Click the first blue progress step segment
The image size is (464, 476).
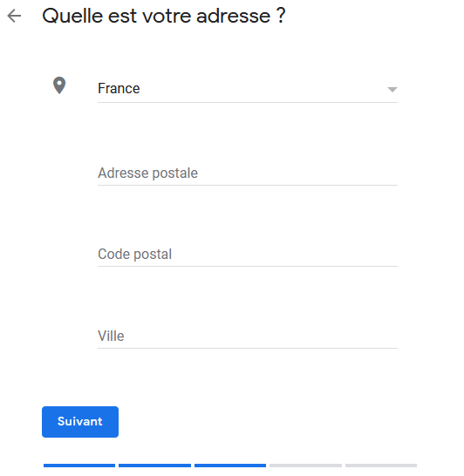click(79, 466)
